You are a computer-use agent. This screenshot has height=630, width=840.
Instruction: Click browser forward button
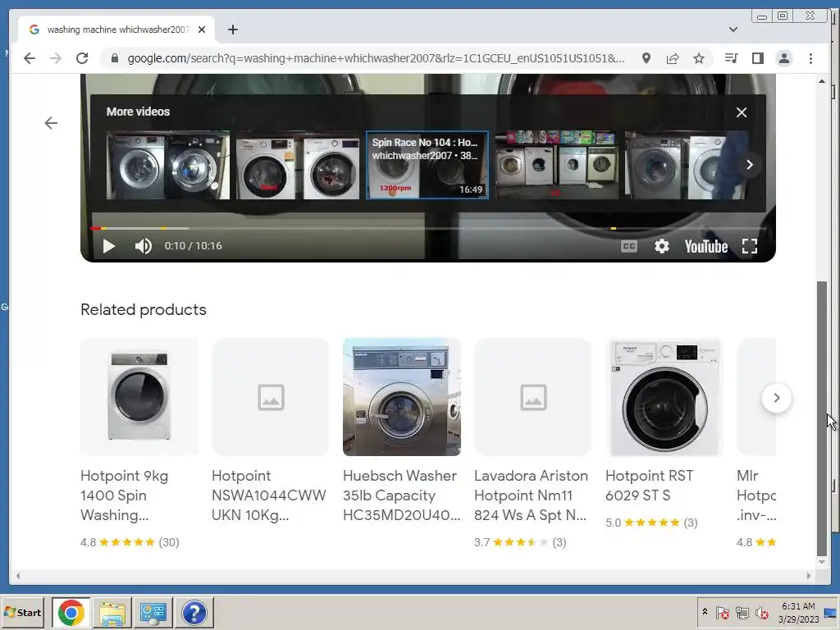click(56, 58)
